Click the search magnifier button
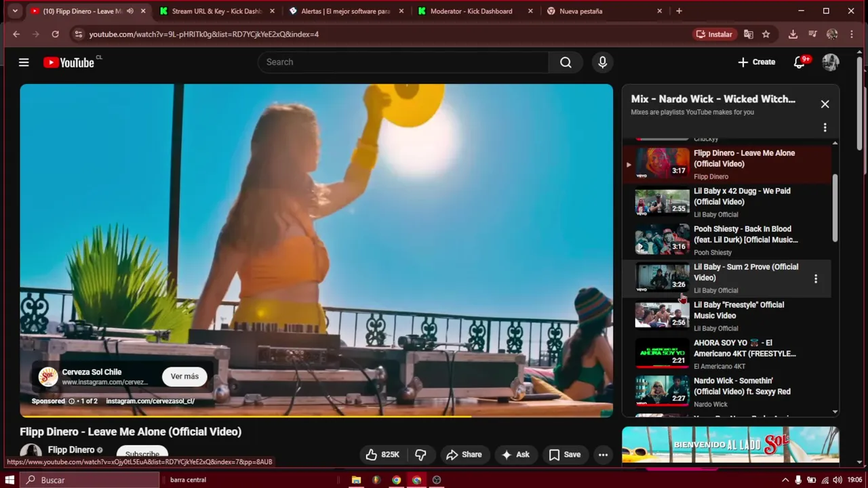This screenshot has width=868, height=488. tap(566, 62)
